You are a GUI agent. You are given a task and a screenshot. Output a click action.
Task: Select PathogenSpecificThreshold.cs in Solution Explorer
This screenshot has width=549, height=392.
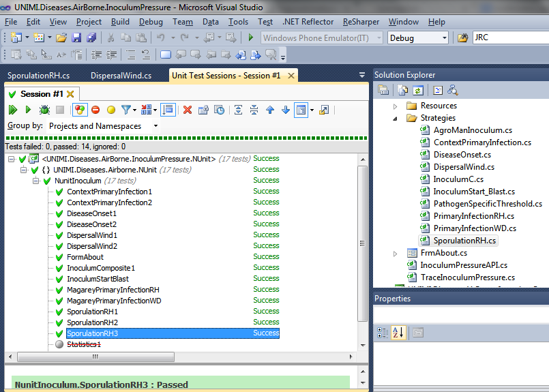point(488,204)
